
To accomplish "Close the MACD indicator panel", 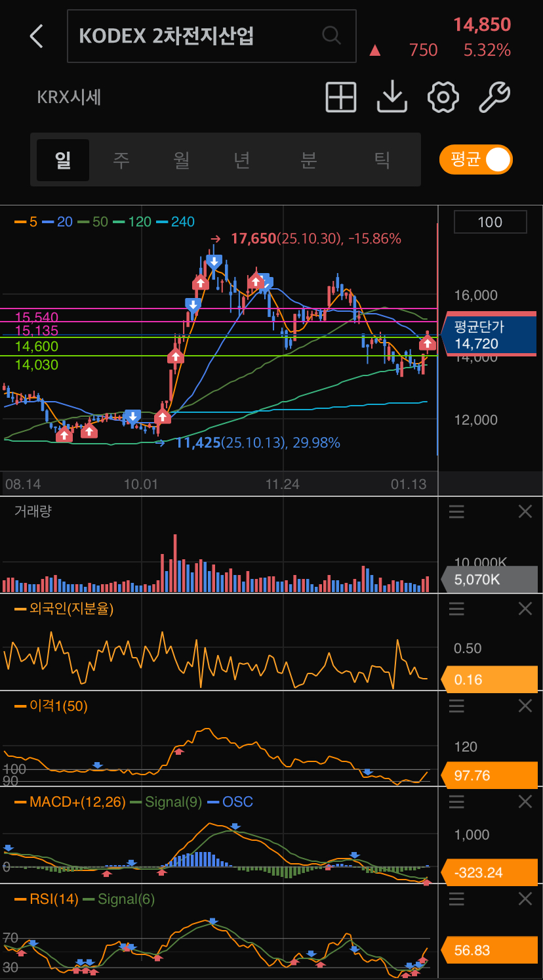I will coord(525,802).
